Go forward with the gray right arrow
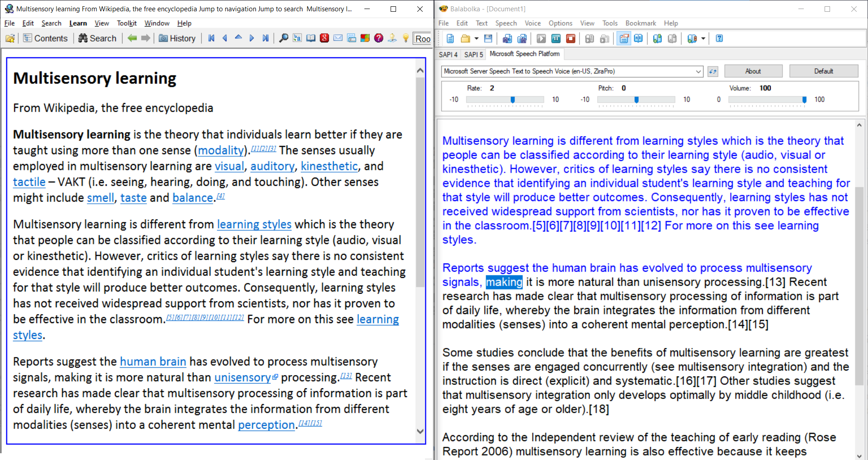The image size is (868, 460). (x=146, y=38)
